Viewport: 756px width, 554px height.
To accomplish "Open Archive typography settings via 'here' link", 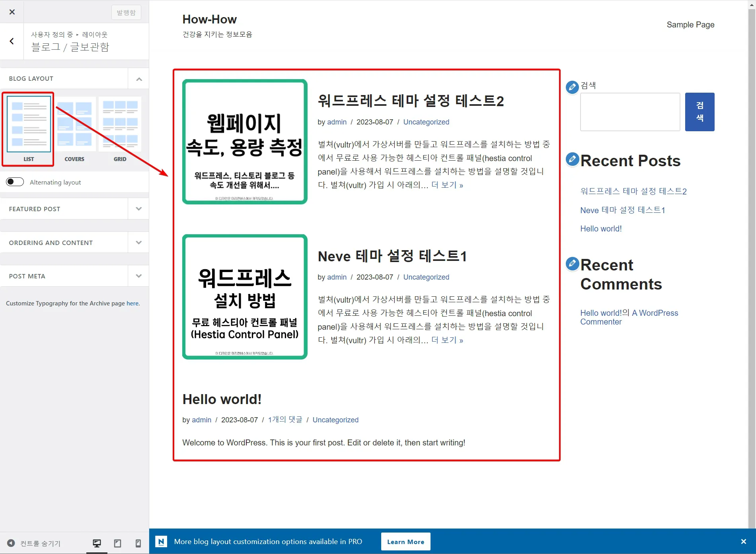I will pyautogui.click(x=132, y=303).
